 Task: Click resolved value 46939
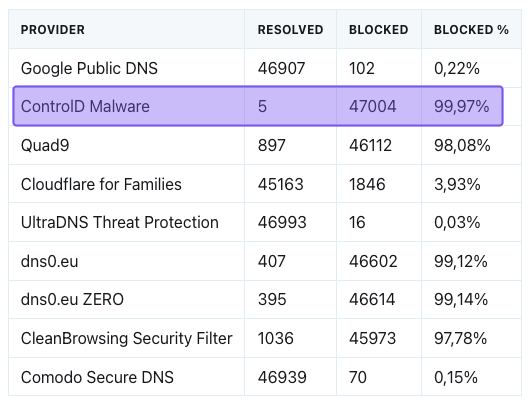pos(282,377)
